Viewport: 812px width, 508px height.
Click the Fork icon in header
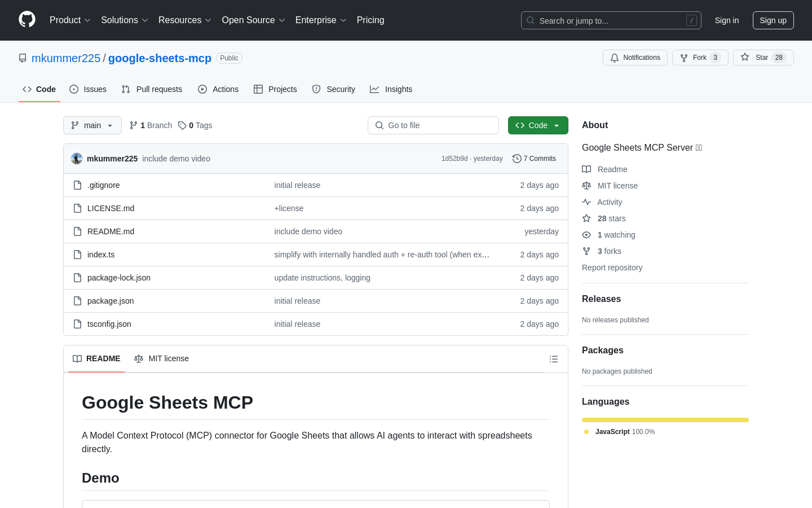684,58
